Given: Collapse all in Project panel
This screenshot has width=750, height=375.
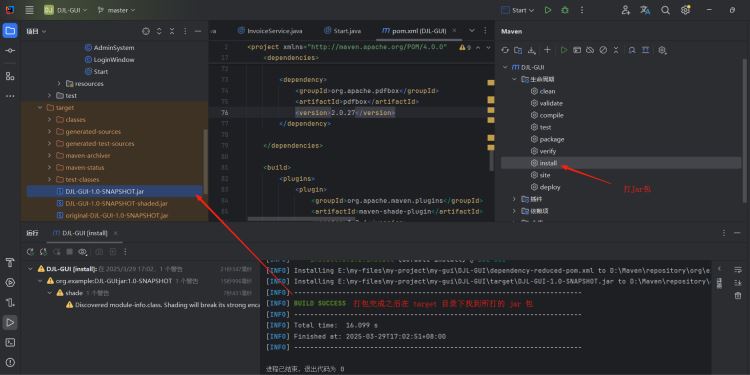Looking at the screenshot, I should tap(172, 31).
